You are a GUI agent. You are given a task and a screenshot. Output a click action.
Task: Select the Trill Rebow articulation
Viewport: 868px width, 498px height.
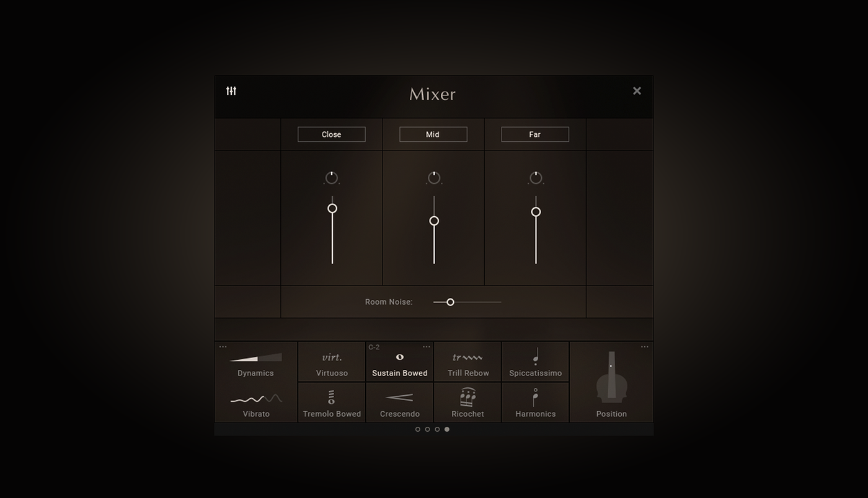click(468, 362)
